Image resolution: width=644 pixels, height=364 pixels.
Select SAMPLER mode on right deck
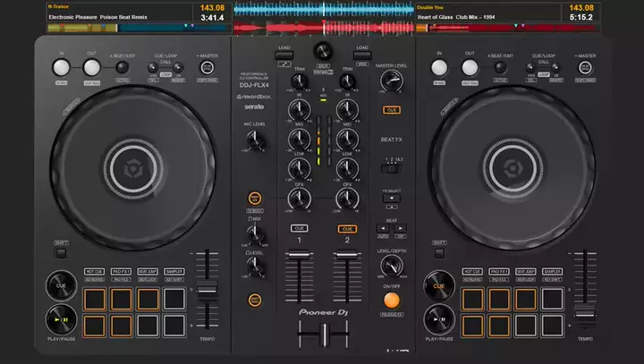tap(552, 272)
